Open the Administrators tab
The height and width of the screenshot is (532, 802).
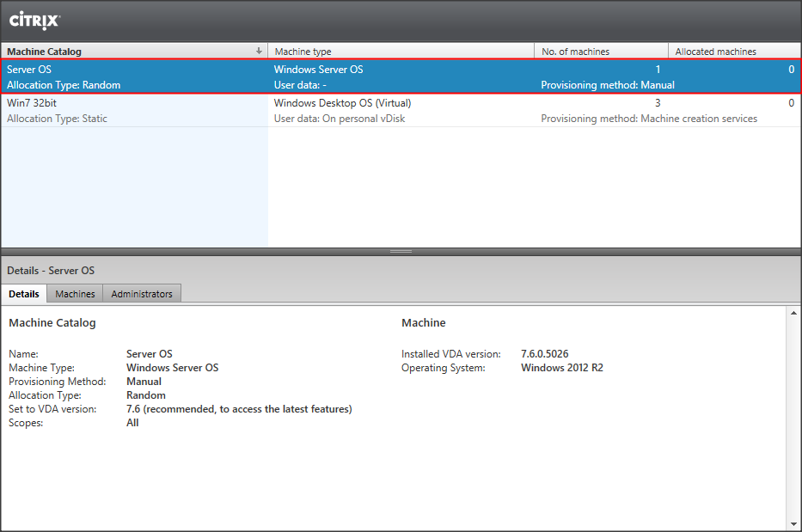click(x=142, y=294)
